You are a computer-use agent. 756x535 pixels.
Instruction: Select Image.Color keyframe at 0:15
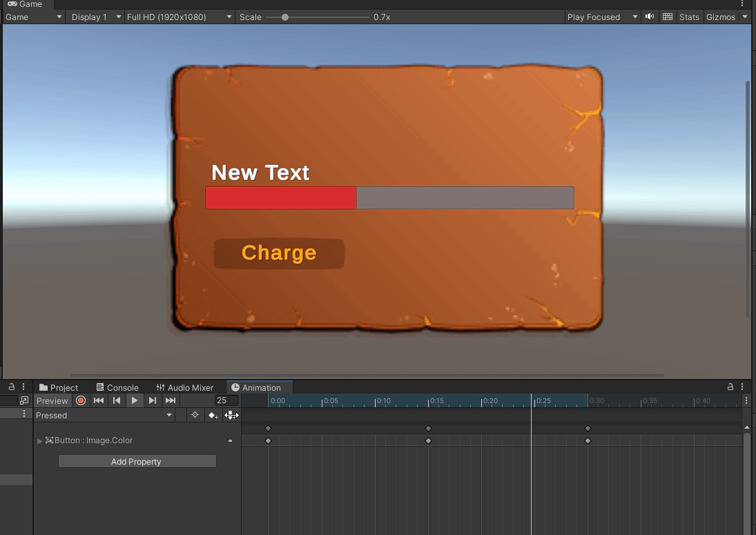[x=428, y=440]
